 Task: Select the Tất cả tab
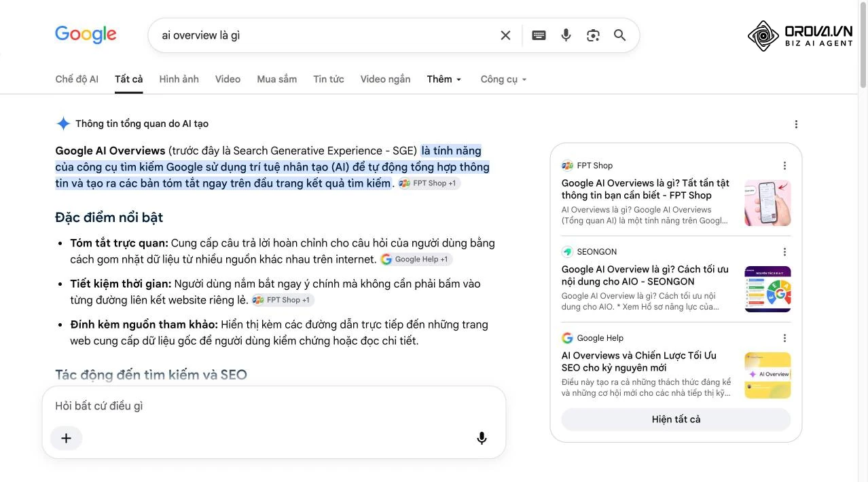pyautogui.click(x=128, y=79)
